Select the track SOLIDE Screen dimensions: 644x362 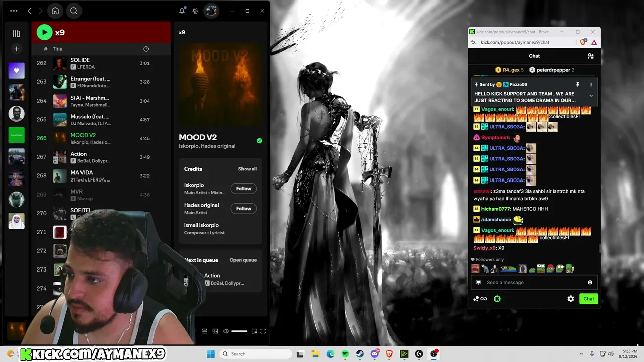[101, 63]
